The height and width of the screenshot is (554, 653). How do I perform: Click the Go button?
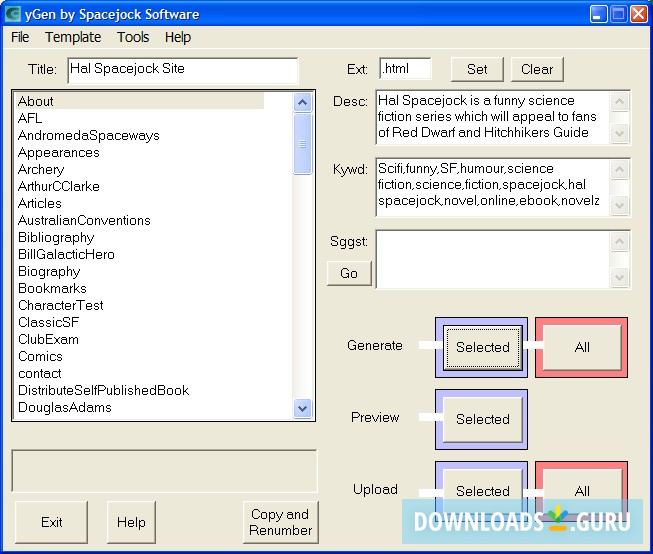pyautogui.click(x=349, y=274)
